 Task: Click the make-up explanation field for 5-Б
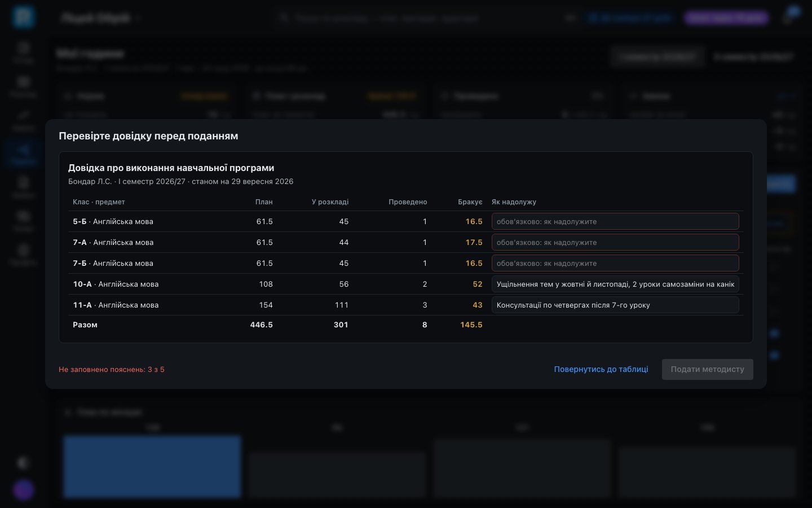615,221
